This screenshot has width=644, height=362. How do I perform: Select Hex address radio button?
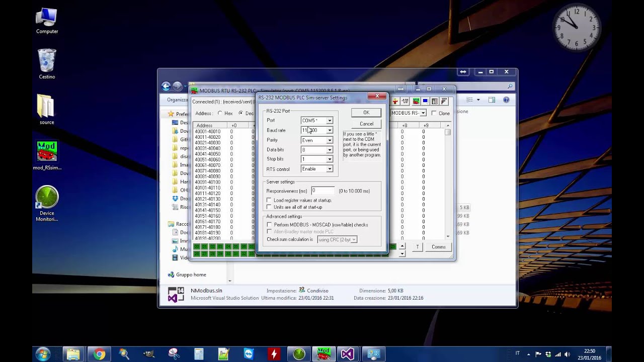(x=220, y=114)
